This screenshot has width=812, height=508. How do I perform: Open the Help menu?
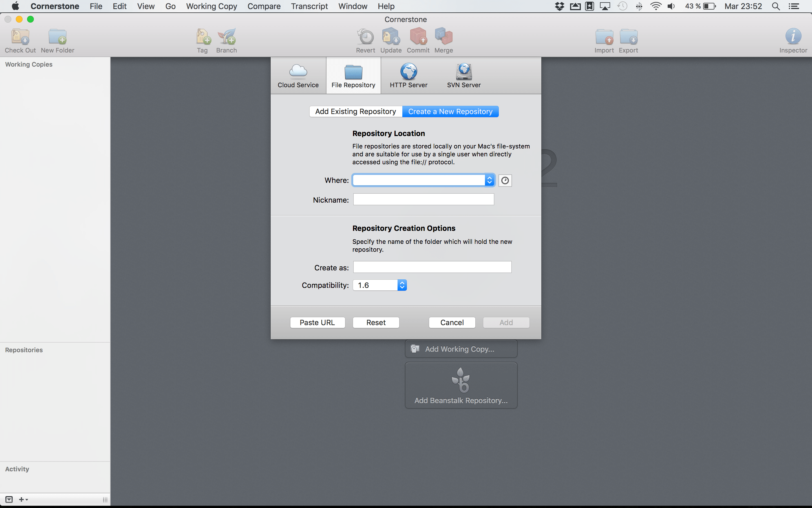click(386, 6)
